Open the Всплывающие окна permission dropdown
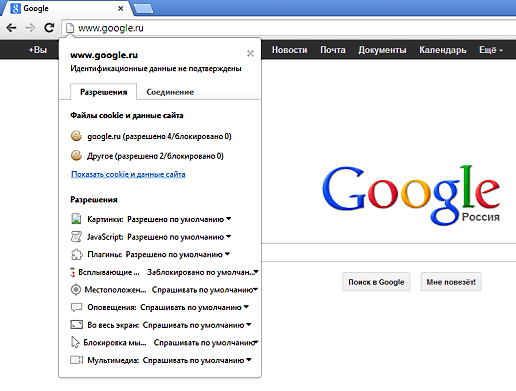 [x=203, y=272]
